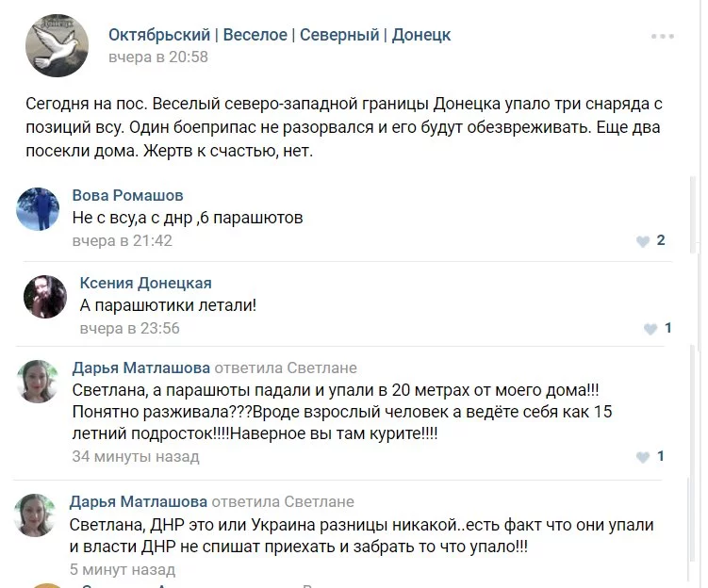The width and height of the screenshot is (708, 588).
Task: Visit Ксения Донецкая's profile name link
Action: (x=146, y=283)
